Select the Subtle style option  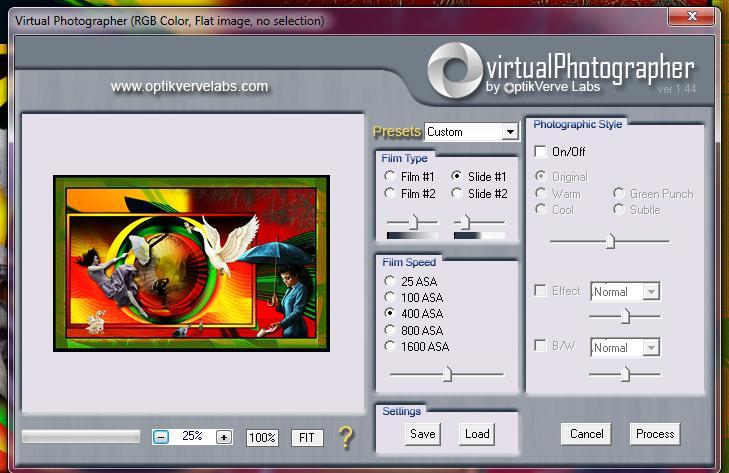pyautogui.click(x=618, y=209)
